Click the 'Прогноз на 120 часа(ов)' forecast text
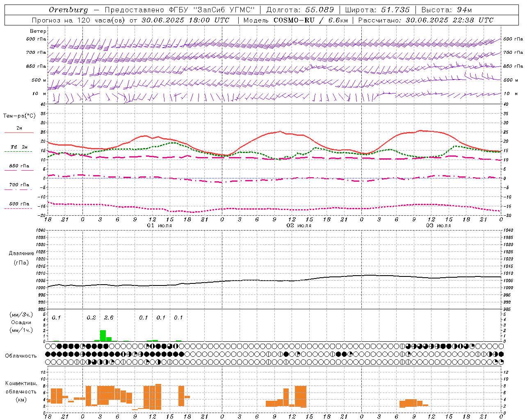This screenshot has height=420, width=525. pos(79,20)
